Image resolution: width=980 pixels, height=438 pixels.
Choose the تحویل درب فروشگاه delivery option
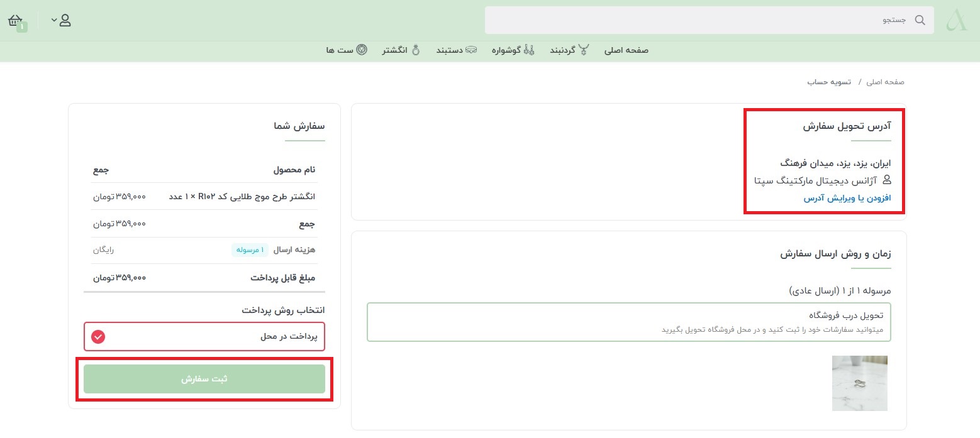pos(629,322)
